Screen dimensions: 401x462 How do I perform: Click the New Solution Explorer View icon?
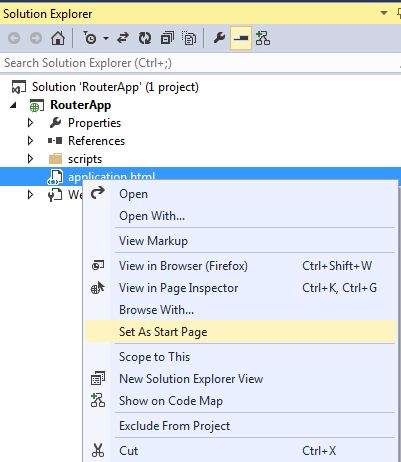tap(98, 378)
